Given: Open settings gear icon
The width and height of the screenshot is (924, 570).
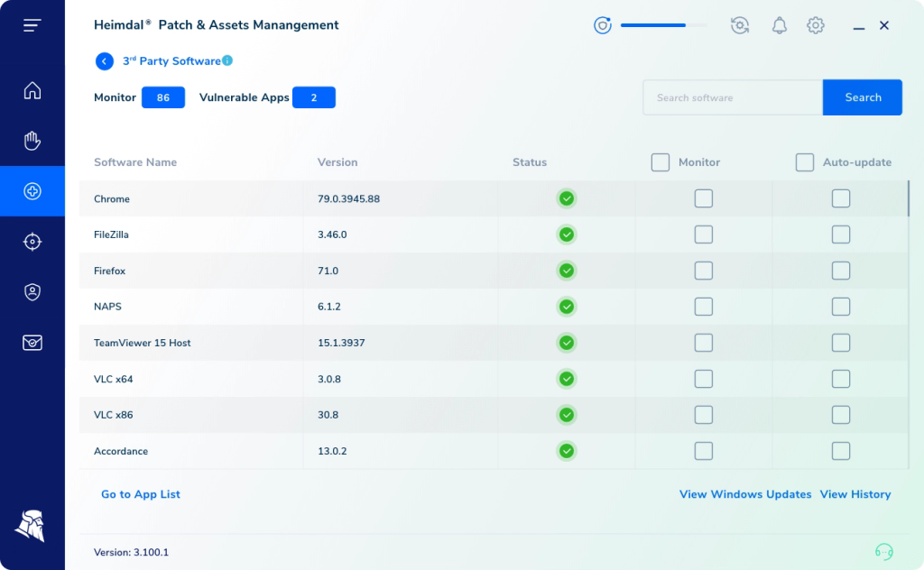Looking at the screenshot, I should coord(816,25).
